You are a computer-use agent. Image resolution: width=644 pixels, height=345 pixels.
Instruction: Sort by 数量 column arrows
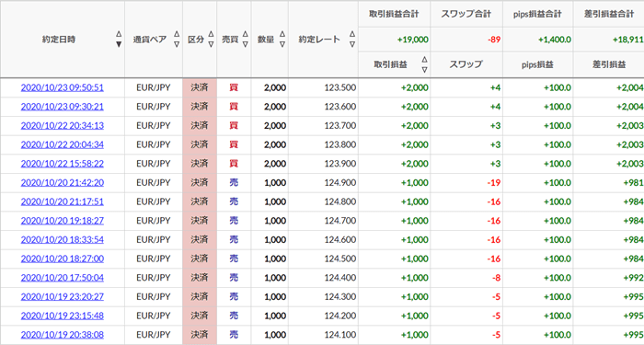pos(282,39)
